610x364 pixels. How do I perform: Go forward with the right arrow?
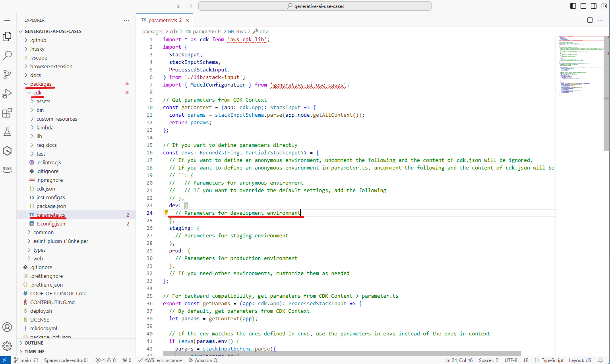click(x=190, y=6)
